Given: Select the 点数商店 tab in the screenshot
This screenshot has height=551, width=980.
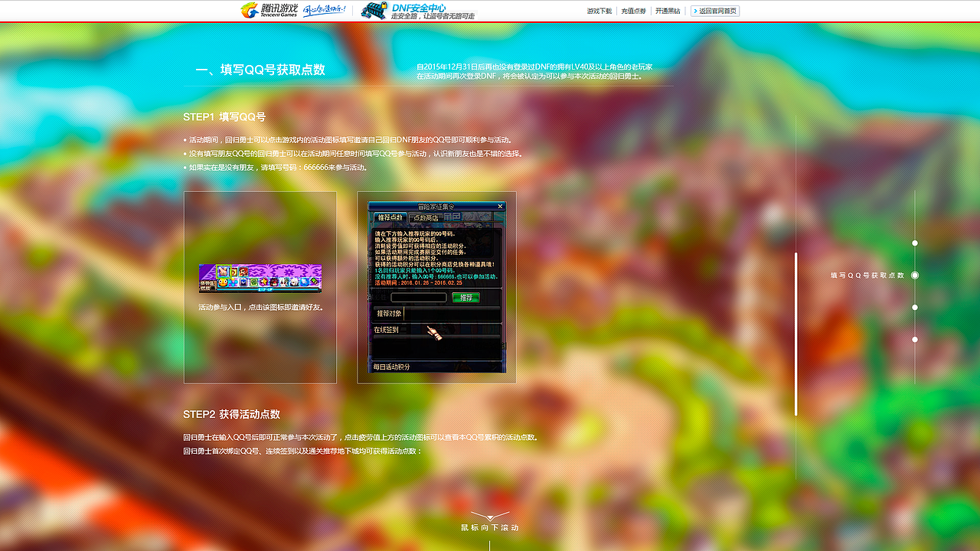Looking at the screenshot, I should [426, 218].
